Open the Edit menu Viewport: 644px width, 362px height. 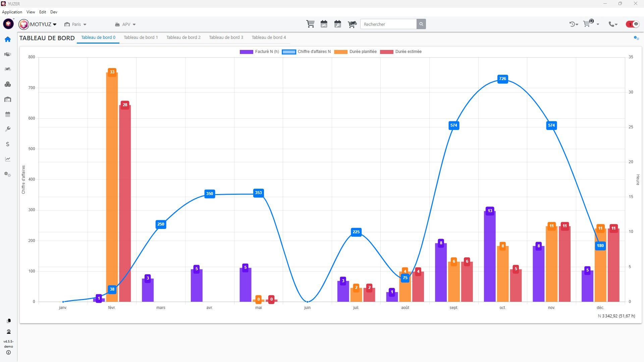[x=43, y=12]
